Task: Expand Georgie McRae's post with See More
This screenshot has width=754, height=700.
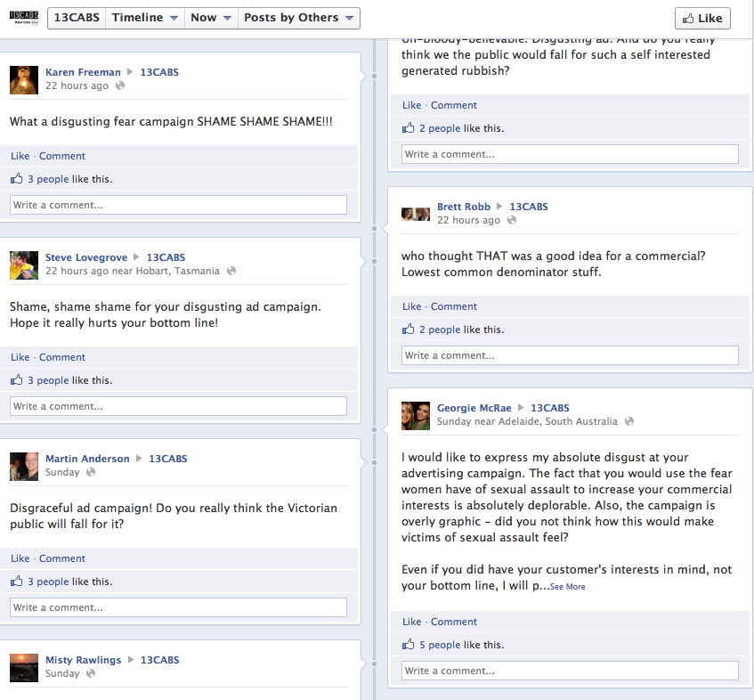Action: [x=567, y=587]
